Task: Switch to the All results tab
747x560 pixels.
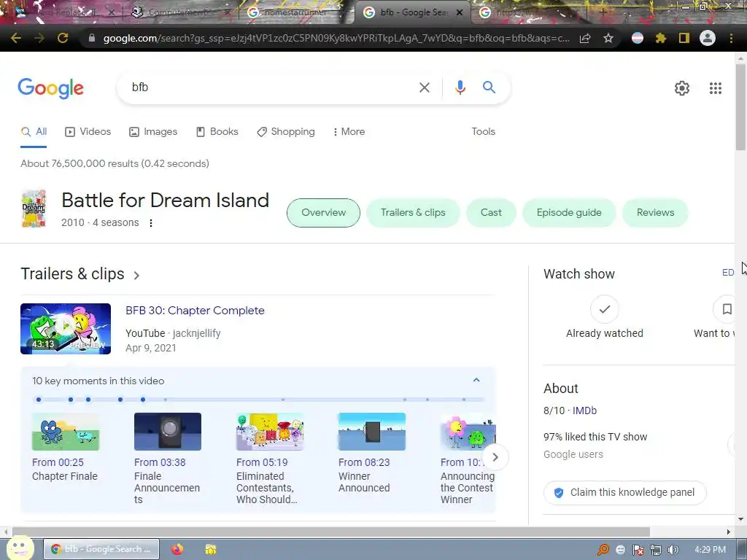Action: click(34, 131)
